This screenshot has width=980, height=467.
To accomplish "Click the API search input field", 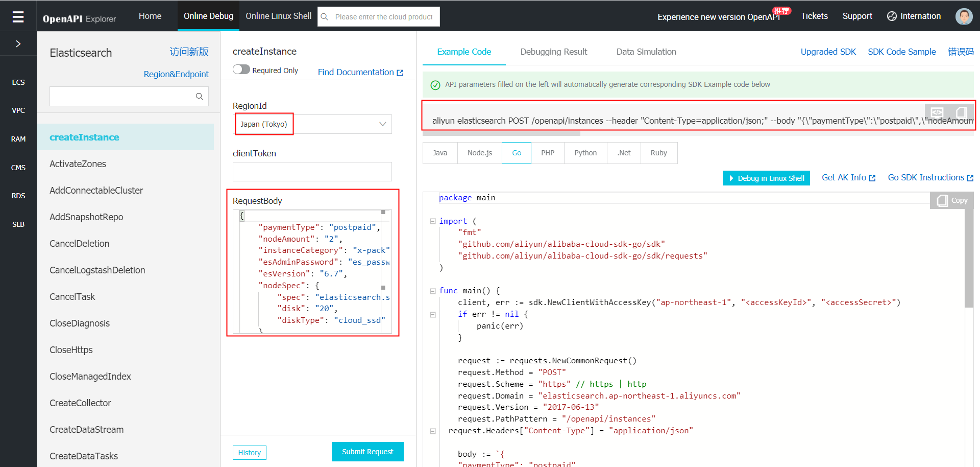I will (121, 96).
